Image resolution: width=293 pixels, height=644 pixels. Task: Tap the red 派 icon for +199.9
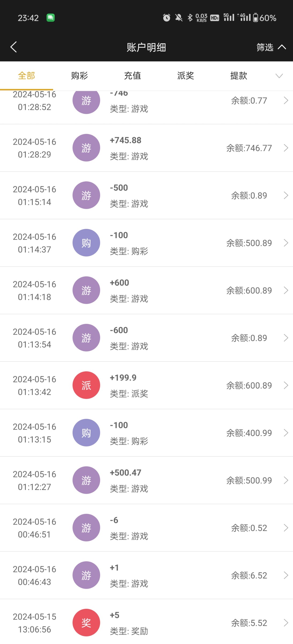86,385
